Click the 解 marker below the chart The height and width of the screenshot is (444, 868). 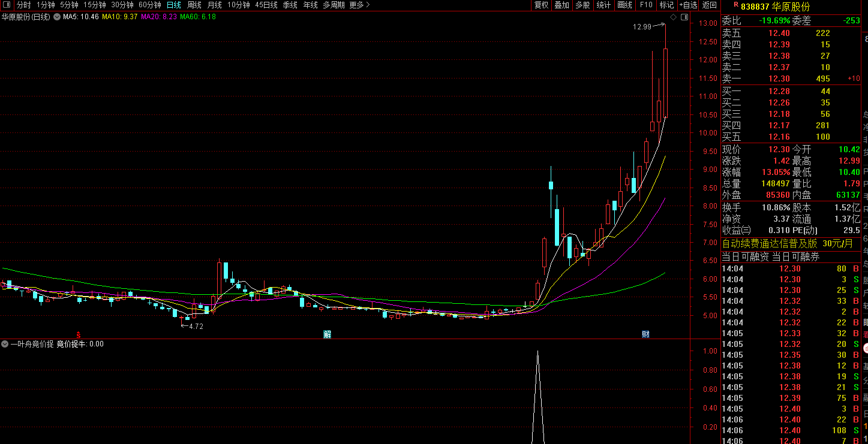pyautogui.click(x=328, y=334)
